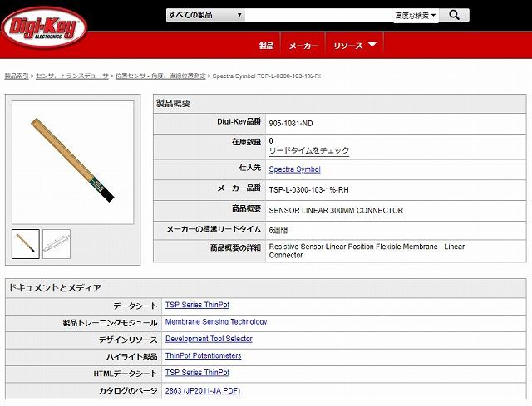This screenshot has width=532, height=406.
Task: Click the データシート row label
Action: coord(135,306)
